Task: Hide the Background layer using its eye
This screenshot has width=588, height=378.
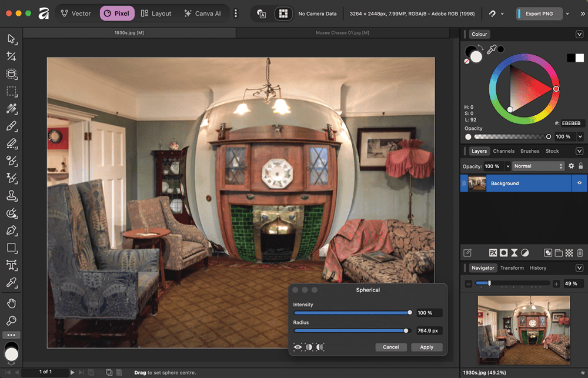Action: [x=579, y=183]
